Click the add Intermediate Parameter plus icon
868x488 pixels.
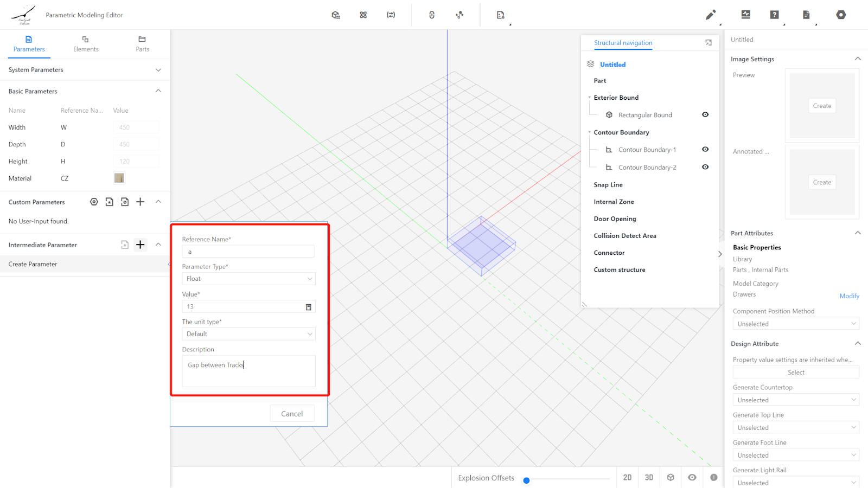coord(140,245)
